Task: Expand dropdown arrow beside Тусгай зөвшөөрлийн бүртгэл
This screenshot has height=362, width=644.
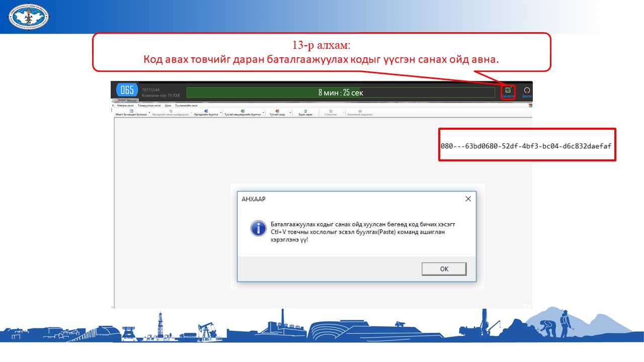Action: pyautogui.click(x=264, y=113)
